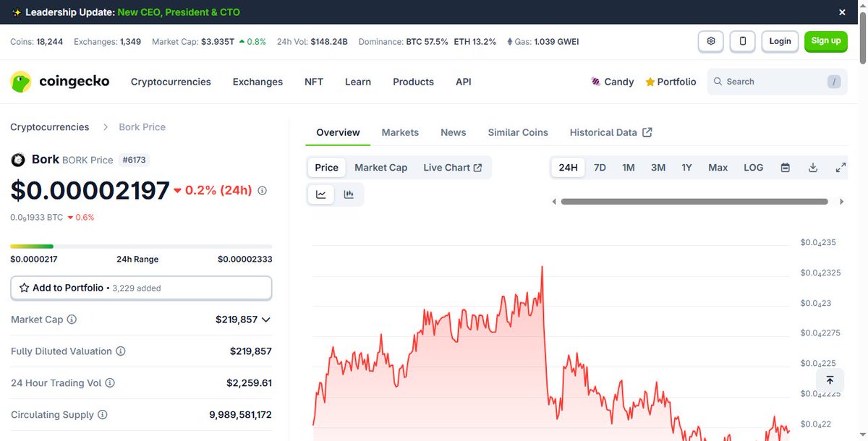The image size is (868, 441).
Task: Click the 24h Range price progress bar
Action: click(141, 247)
